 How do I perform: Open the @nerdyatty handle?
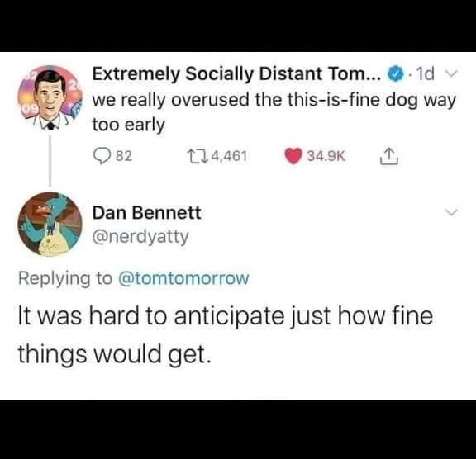pyautogui.click(x=140, y=237)
